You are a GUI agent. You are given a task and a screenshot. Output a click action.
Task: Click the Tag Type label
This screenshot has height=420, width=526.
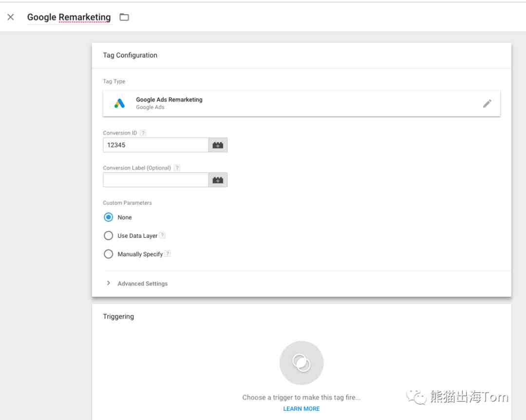click(114, 81)
